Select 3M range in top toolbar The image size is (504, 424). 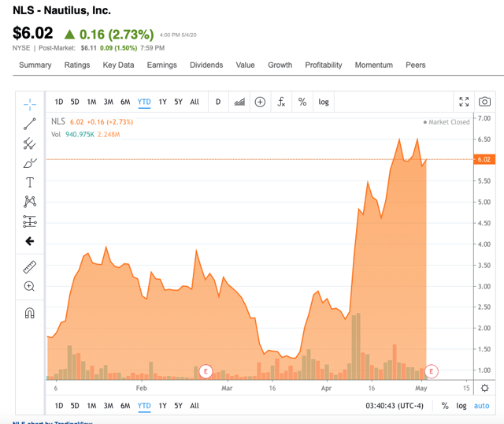(x=109, y=102)
